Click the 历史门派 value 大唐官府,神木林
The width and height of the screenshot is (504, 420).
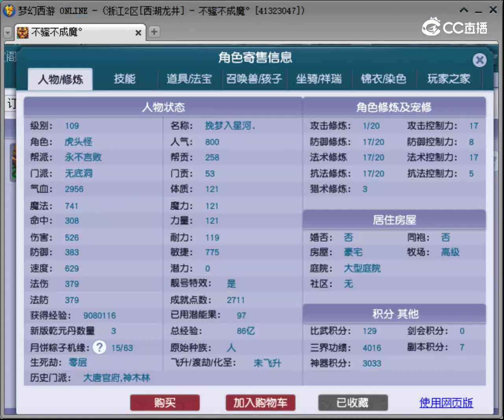click(117, 378)
